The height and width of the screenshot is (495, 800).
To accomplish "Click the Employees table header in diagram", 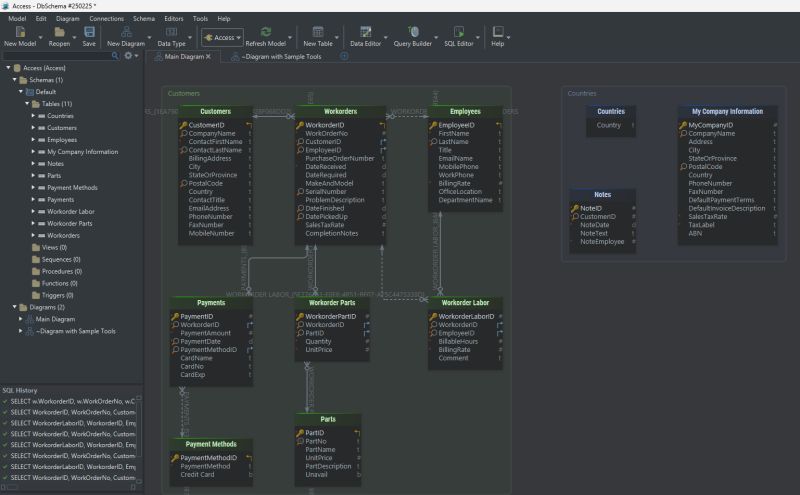I will (465, 111).
